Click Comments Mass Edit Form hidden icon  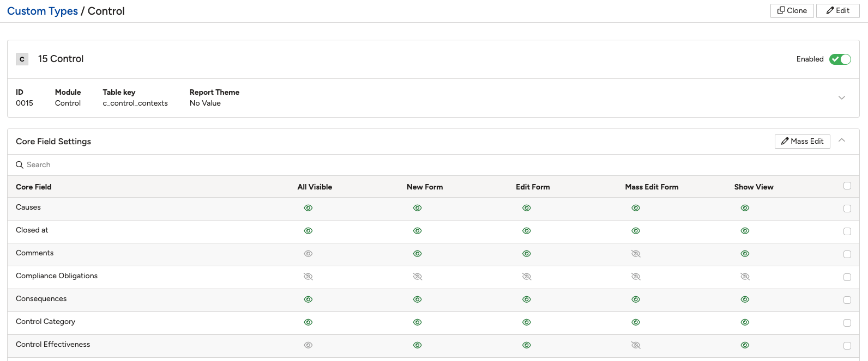coord(636,254)
